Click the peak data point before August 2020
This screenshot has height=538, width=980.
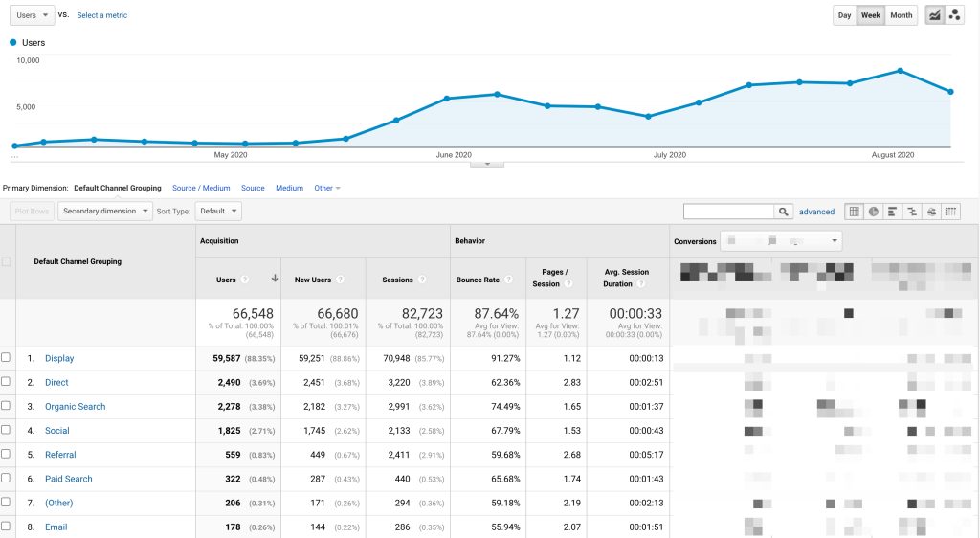point(900,71)
